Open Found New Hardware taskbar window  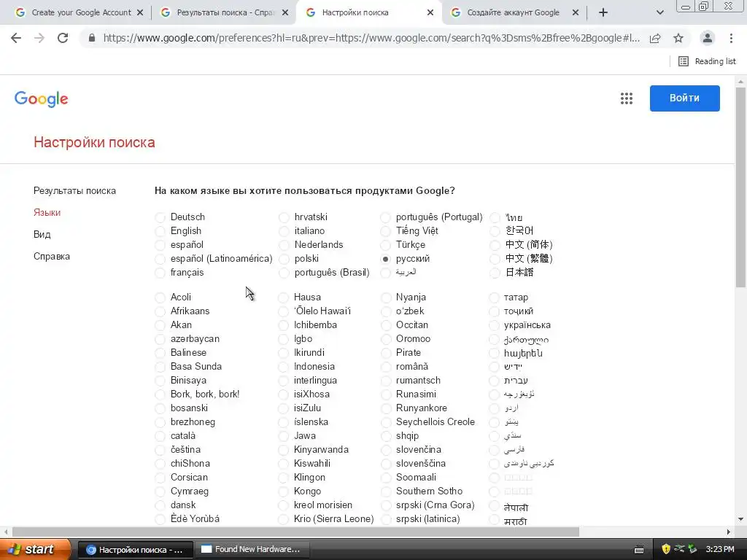click(x=252, y=550)
